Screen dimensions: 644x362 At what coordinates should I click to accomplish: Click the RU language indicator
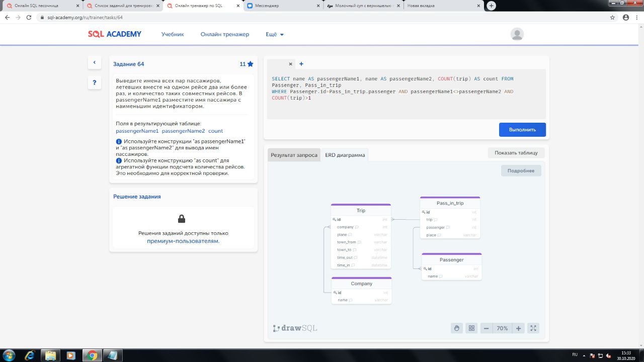[575, 355]
